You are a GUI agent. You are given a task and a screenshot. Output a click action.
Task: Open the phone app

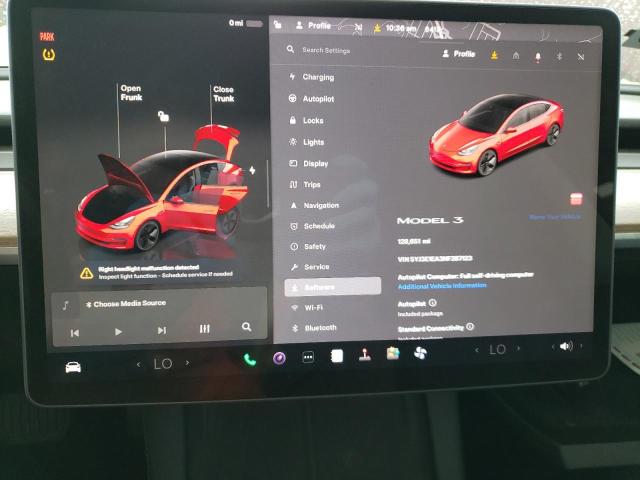(250, 360)
